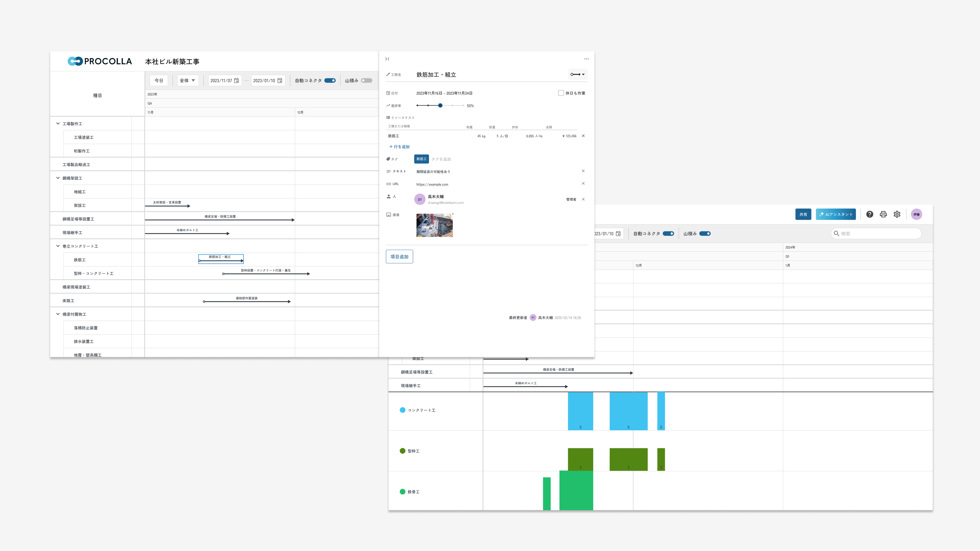Open the three-dot more options menu
The image size is (980, 551).
click(586, 59)
